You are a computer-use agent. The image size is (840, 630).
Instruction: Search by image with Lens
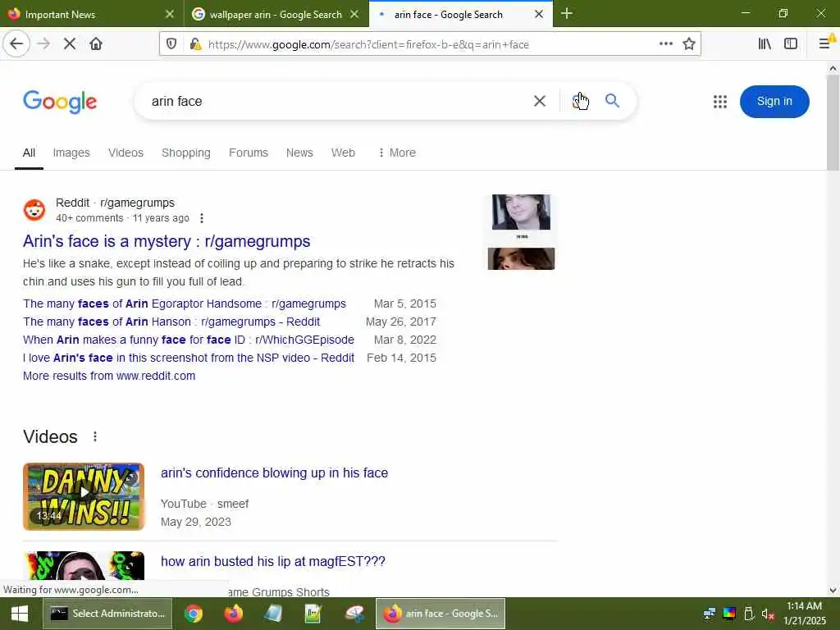pos(578,101)
